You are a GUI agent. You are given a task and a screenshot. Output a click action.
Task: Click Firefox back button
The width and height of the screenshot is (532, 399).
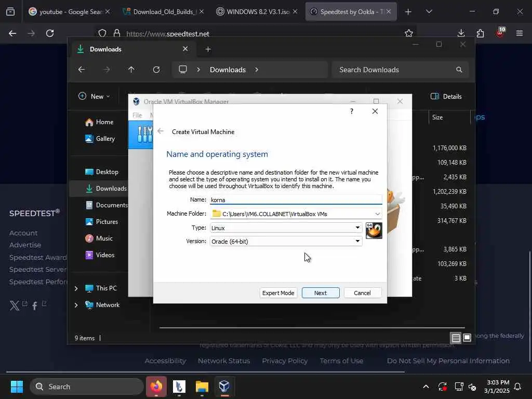12,33
